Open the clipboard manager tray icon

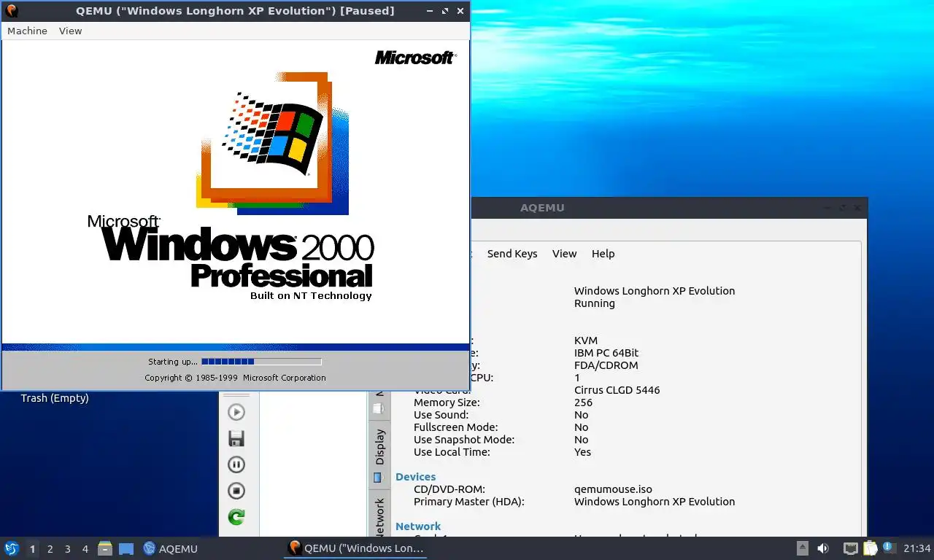pos(871,548)
